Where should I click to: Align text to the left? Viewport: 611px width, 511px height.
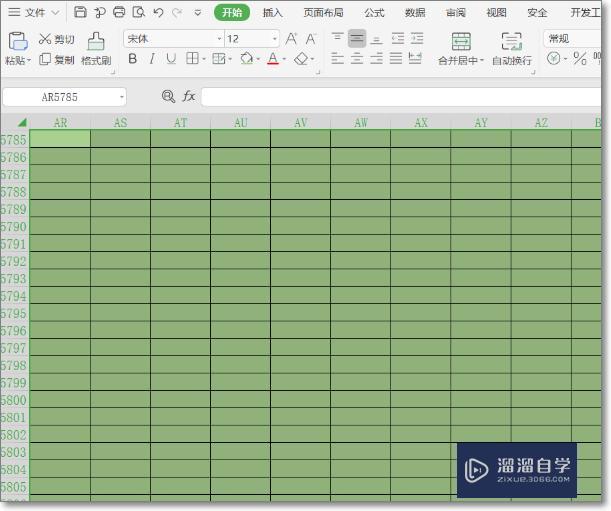337,58
